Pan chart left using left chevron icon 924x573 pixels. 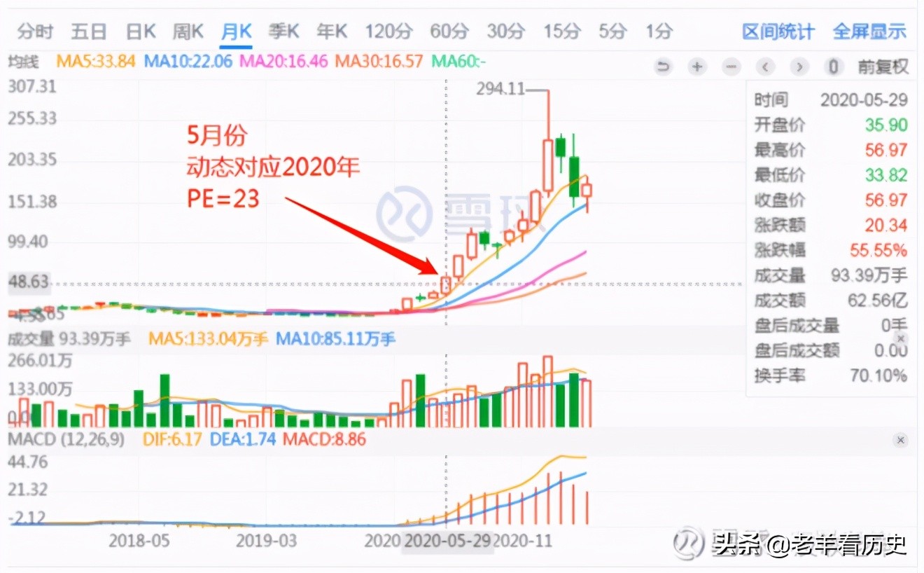(x=765, y=67)
